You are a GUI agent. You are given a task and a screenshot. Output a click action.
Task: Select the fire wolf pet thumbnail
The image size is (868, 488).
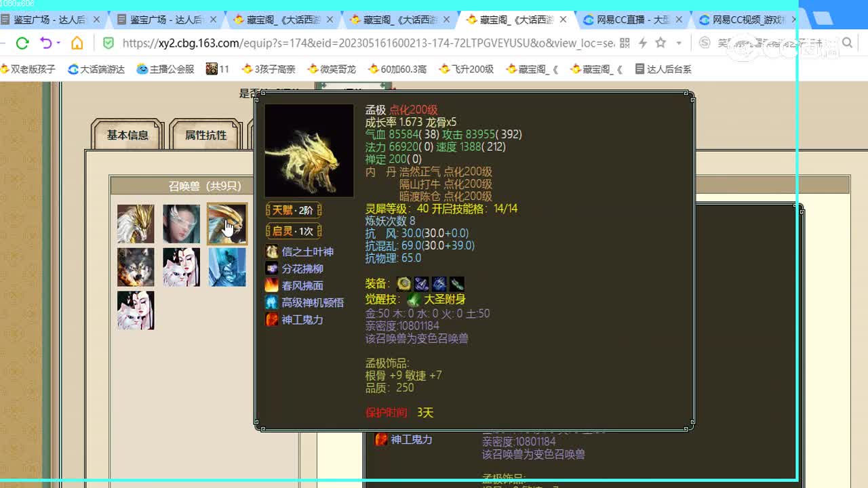[136, 267]
